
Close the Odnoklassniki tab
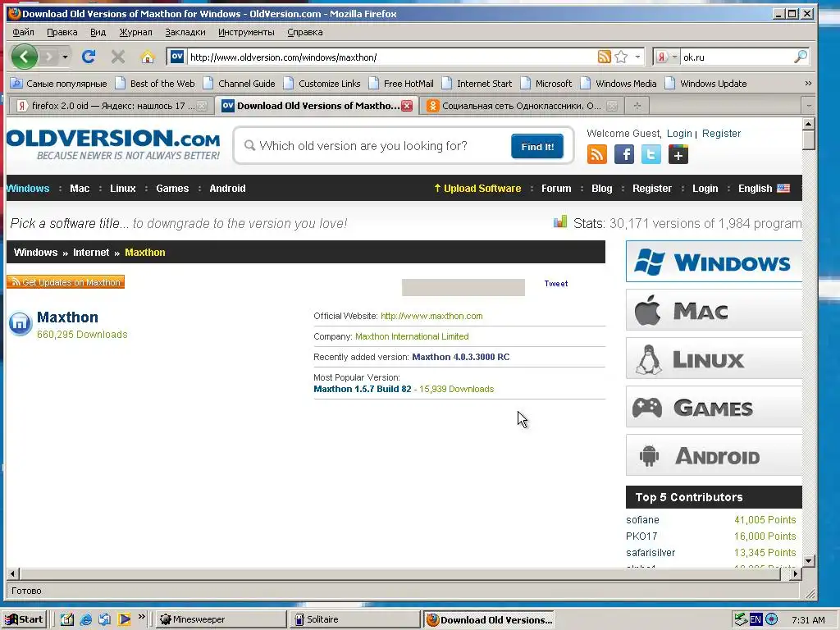pyautogui.click(x=612, y=106)
